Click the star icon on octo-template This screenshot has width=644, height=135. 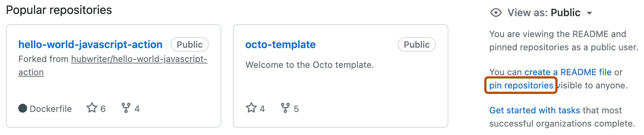[251, 108]
